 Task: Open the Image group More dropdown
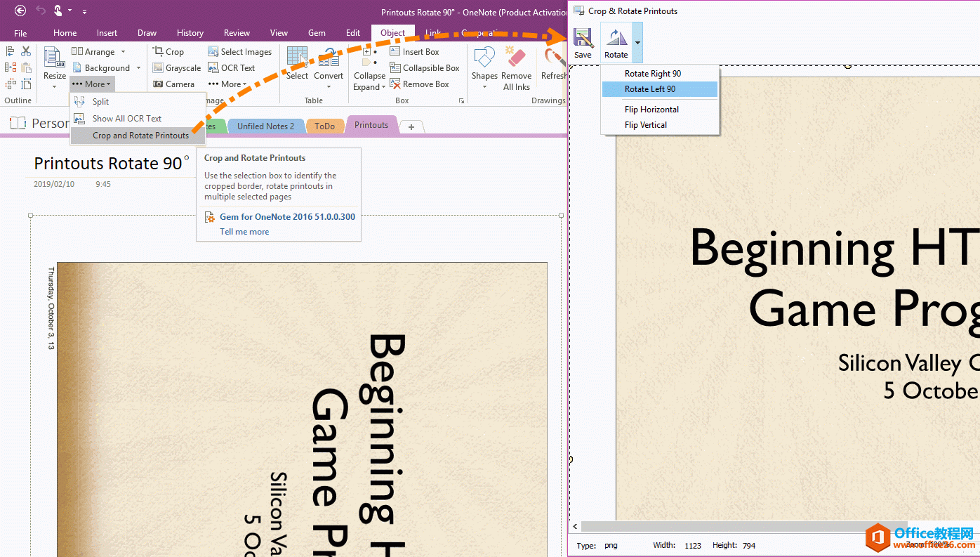227,84
